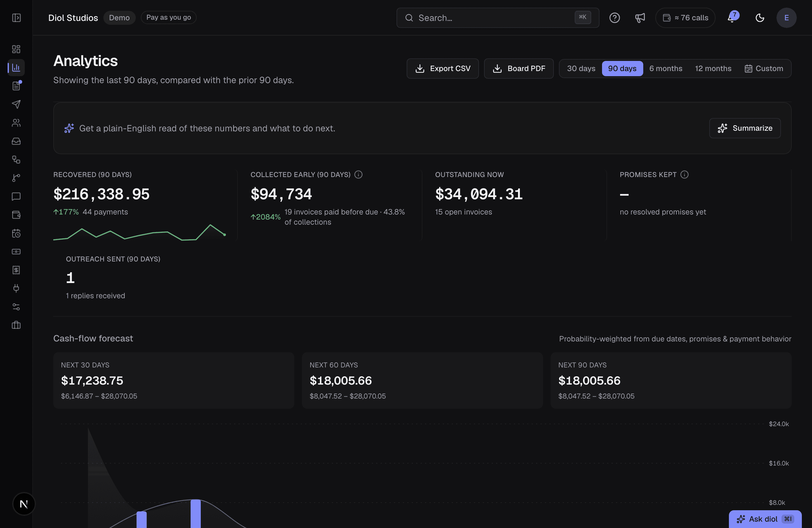Click the Export CSV button

coord(442,69)
